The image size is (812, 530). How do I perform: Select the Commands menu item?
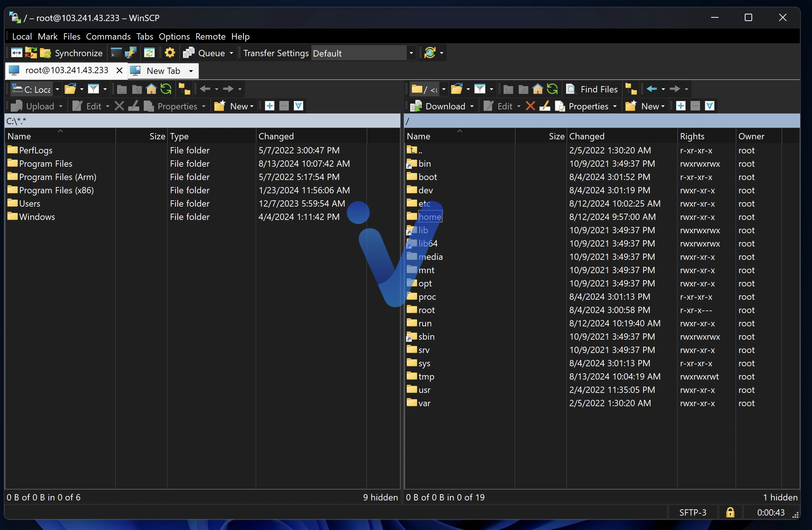[x=108, y=36]
